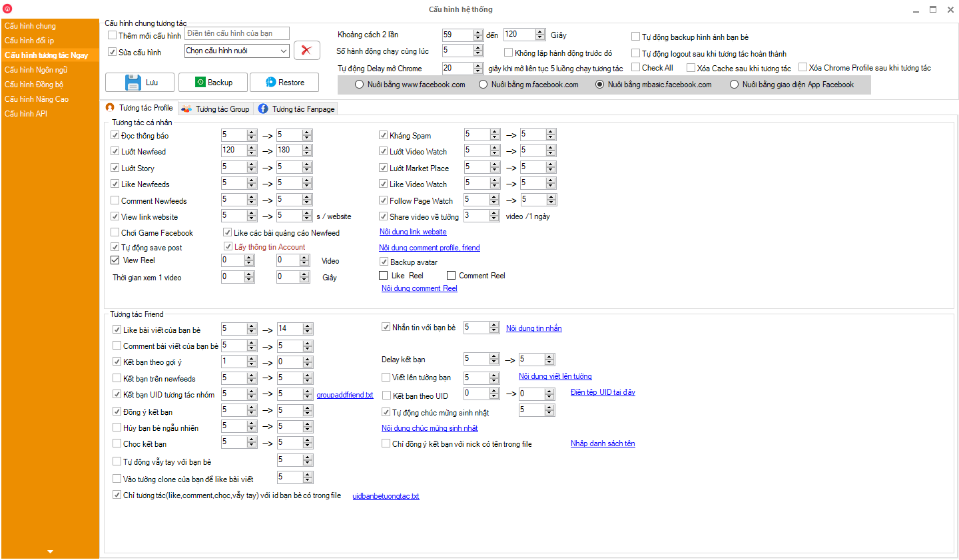Click the Tương tác Fanpage Facebook icon
The height and width of the screenshot is (560, 959).
[263, 109]
